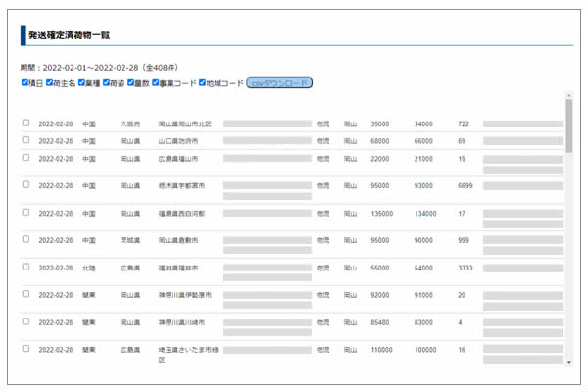This screenshot has height=392, width=588.
Task: Toggle the 荷姿 checkbox
Action: pyautogui.click(x=107, y=83)
